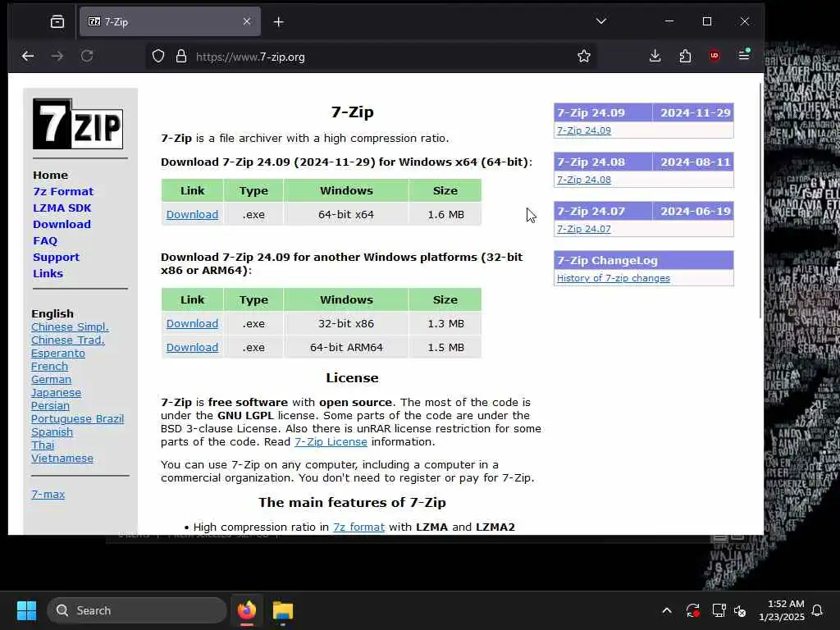Screen dimensions: 840x630
Task: Click the uBlock Origin extension icon
Action: coord(714,57)
